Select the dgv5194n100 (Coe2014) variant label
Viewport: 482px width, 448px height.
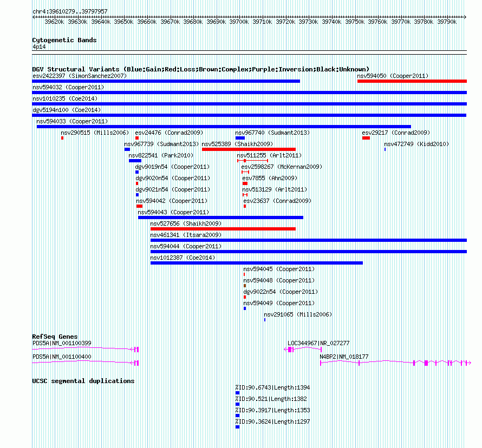tap(67, 110)
